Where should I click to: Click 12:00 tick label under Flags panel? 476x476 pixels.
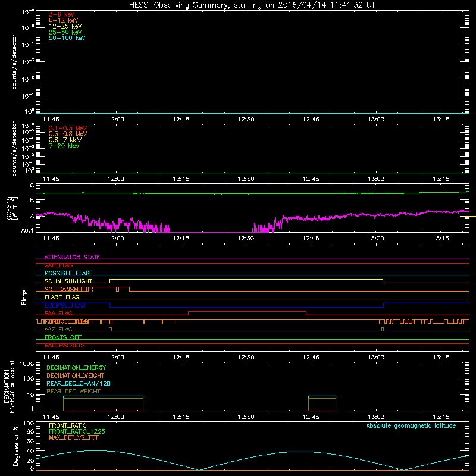pyautogui.click(x=115, y=358)
